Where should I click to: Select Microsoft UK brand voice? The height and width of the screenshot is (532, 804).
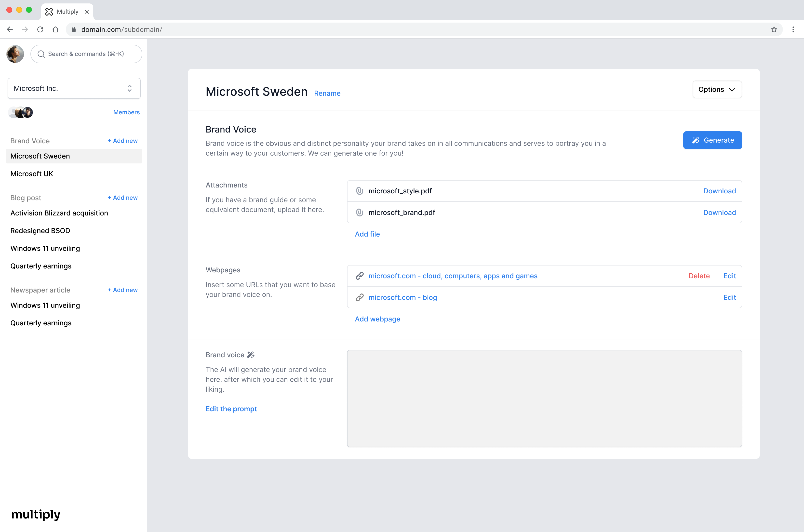tap(32, 174)
